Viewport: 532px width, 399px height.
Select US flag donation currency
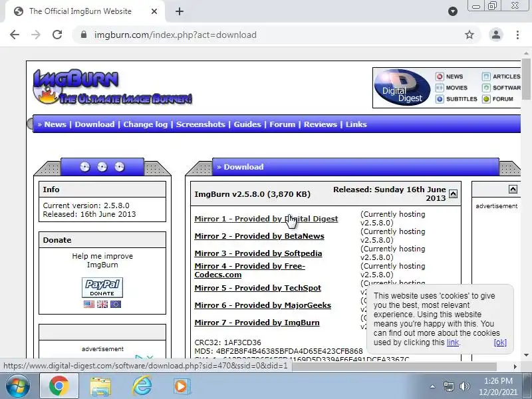[89, 305]
